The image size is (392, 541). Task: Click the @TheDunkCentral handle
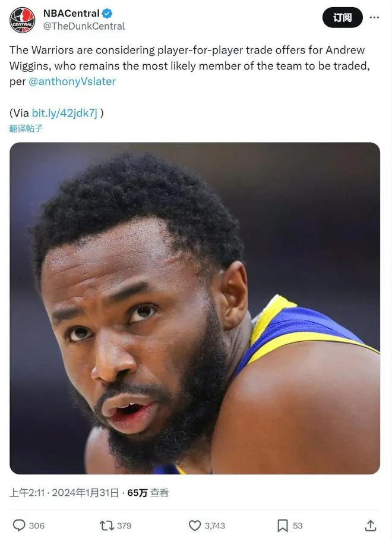tap(84, 26)
